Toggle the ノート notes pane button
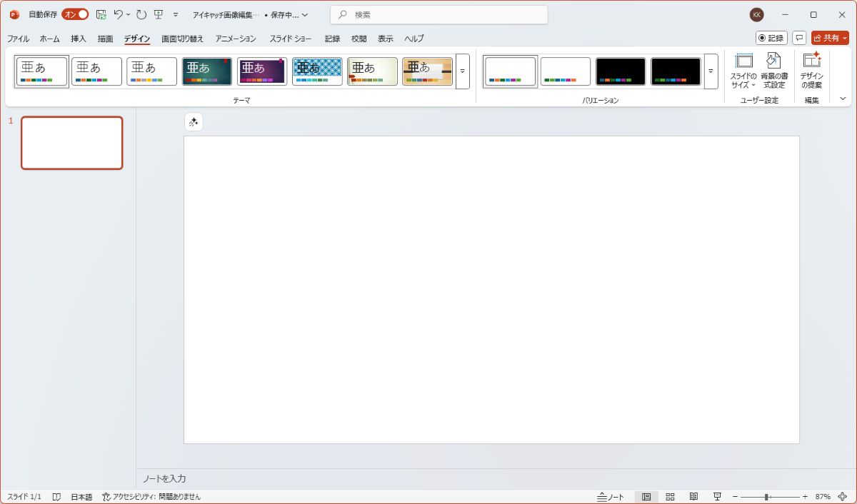857x504 pixels. (611, 497)
